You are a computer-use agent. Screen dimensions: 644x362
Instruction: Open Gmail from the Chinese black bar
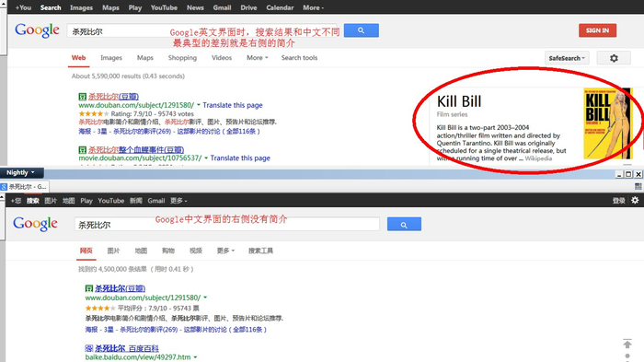tap(156, 201)
